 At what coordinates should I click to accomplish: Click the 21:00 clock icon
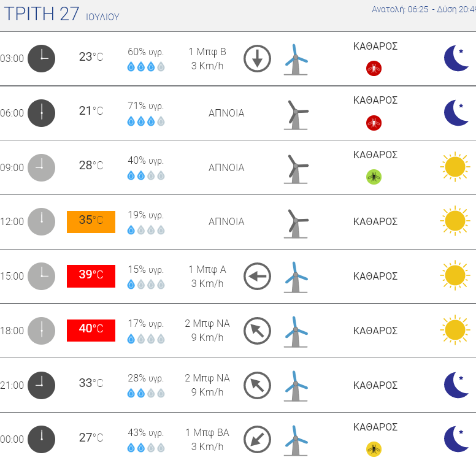[x=42, y=385]
